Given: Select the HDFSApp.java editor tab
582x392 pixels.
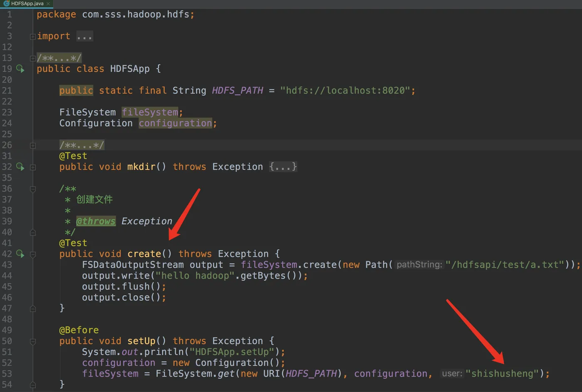Looking at the screenshot, I should coord(26,4).
